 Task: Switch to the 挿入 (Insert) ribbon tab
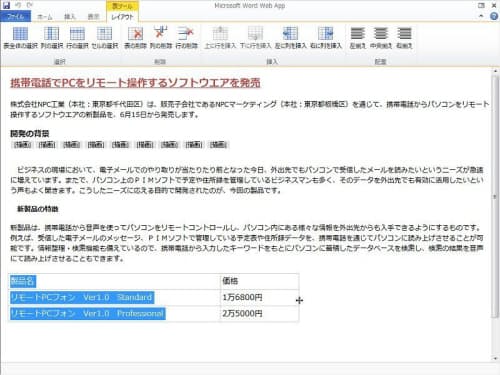(x=70, y=17)
